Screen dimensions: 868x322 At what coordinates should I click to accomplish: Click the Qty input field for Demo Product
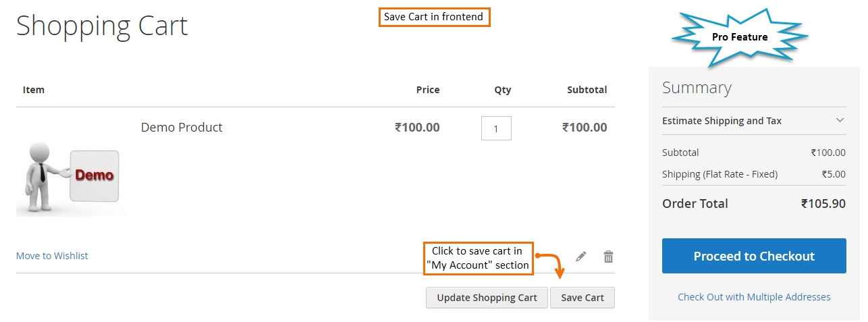click(x=496, y=128)
